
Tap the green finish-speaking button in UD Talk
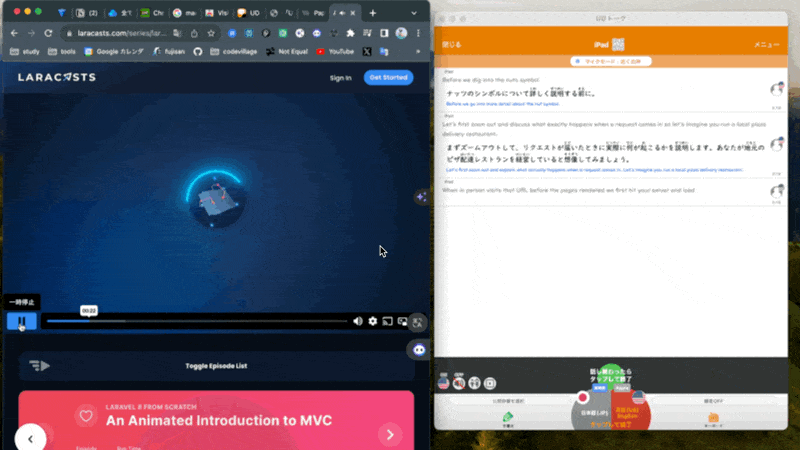click(611, 376)
